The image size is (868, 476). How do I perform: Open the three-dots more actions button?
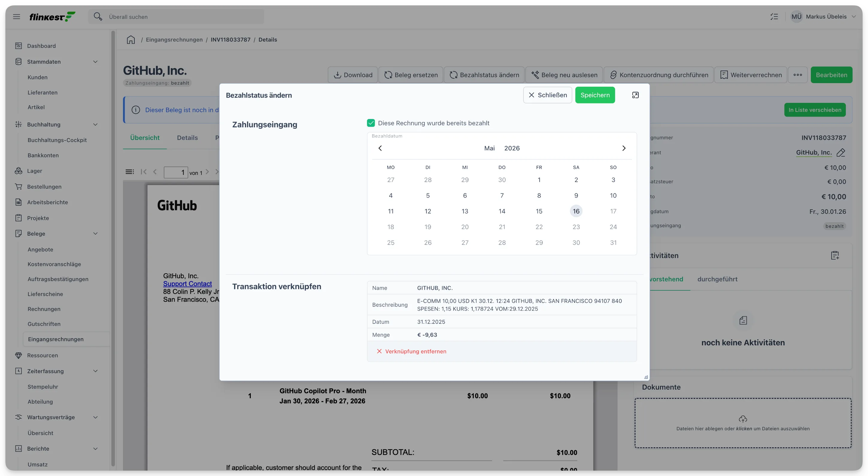[x=798, y=75]
